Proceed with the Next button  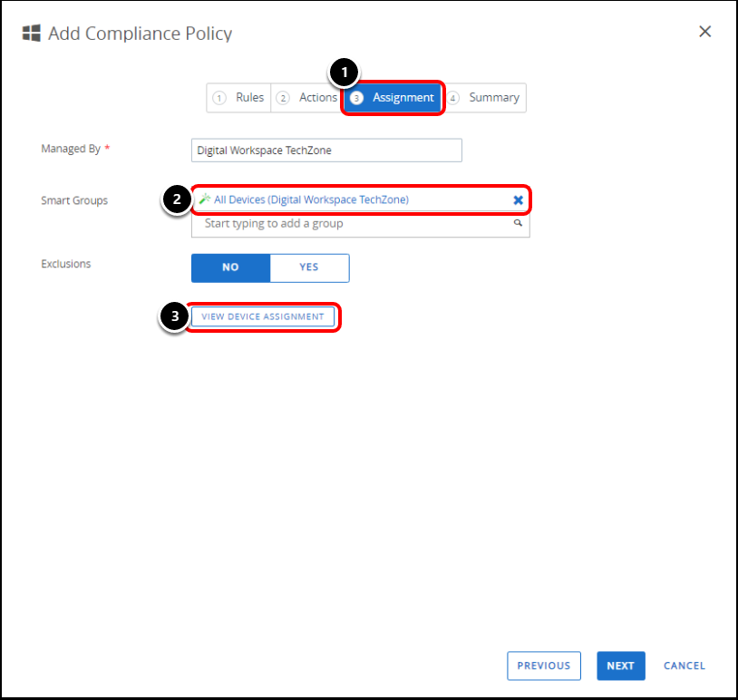(x=621, y=666)
